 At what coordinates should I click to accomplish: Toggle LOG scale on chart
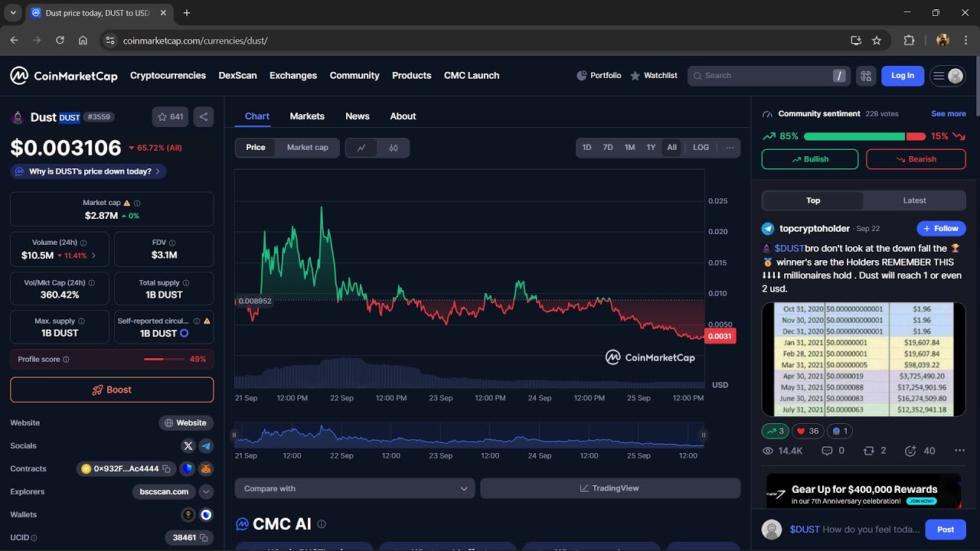701,148
